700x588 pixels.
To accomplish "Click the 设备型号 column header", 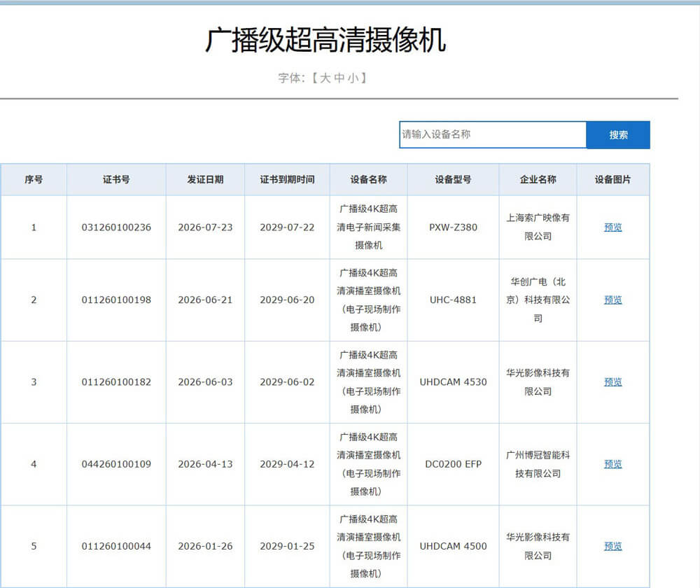I will point(453,179).
